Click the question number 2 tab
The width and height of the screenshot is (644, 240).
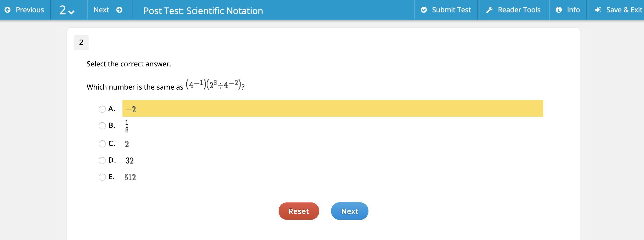(x=81, y=42)
